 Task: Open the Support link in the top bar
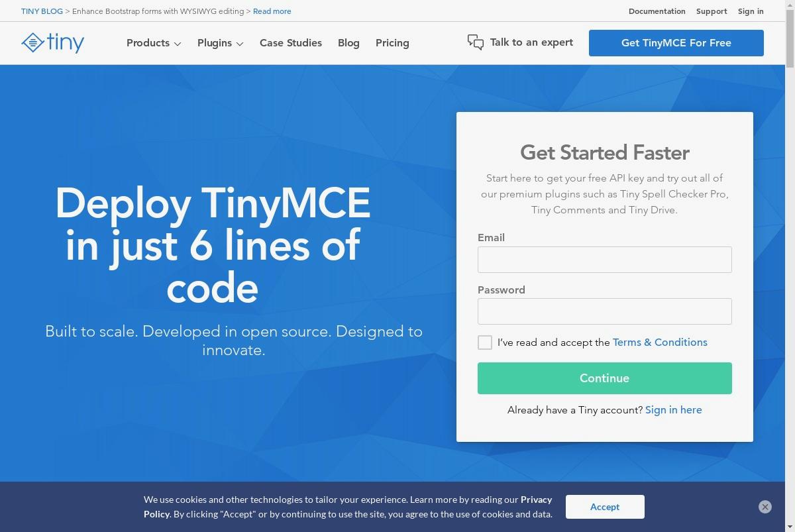point(712,11)
